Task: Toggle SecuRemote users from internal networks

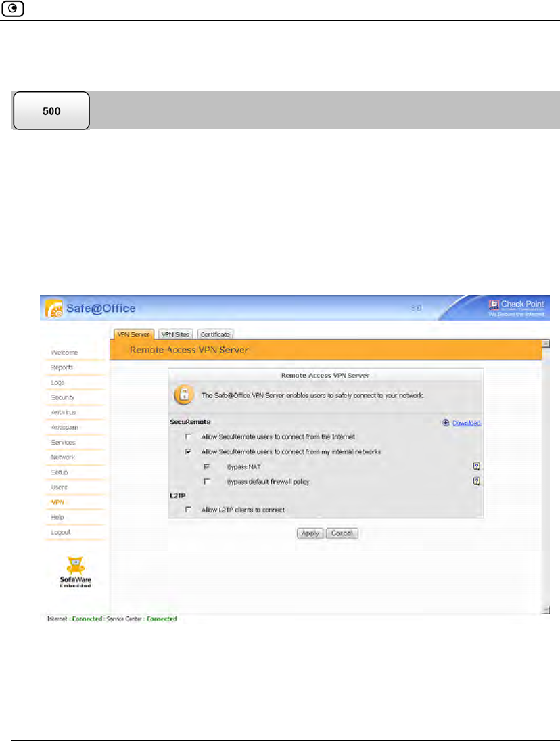Action: pos(189,452)
